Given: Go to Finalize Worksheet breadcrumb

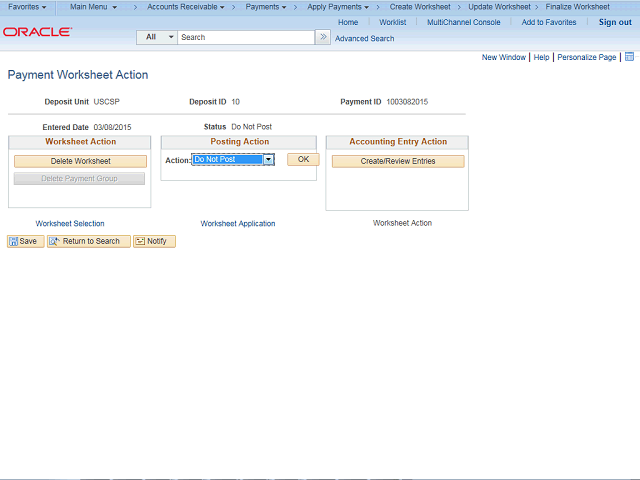Looking at the screenshot, I should pyautogui.click(x=578, y=7).
